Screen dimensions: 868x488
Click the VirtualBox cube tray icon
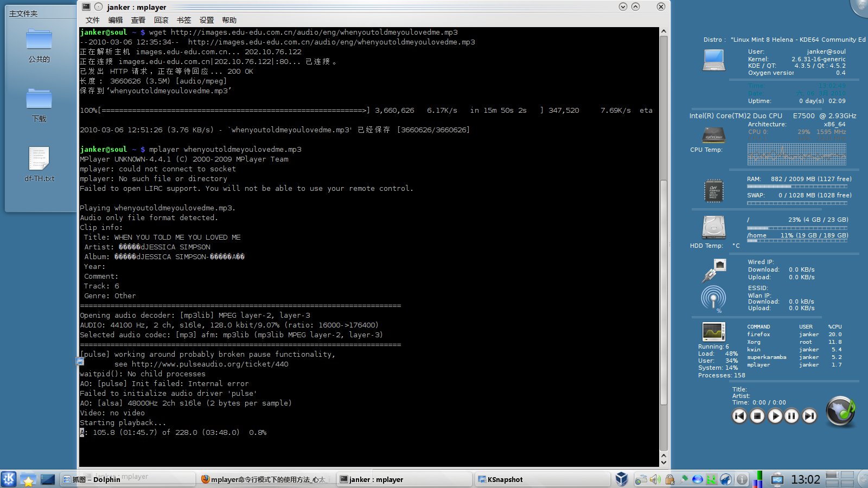click(622, 479)
